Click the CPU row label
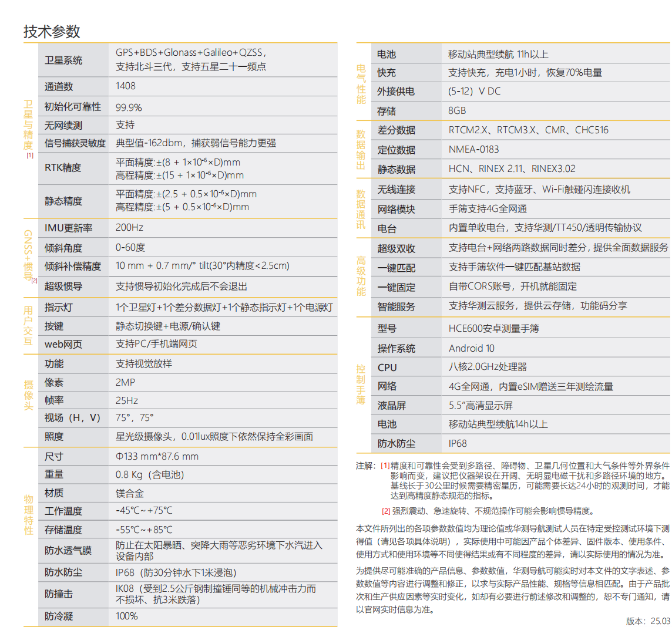Image resolution: width=672 pixels, height=627 pixels. coord(387,368)
